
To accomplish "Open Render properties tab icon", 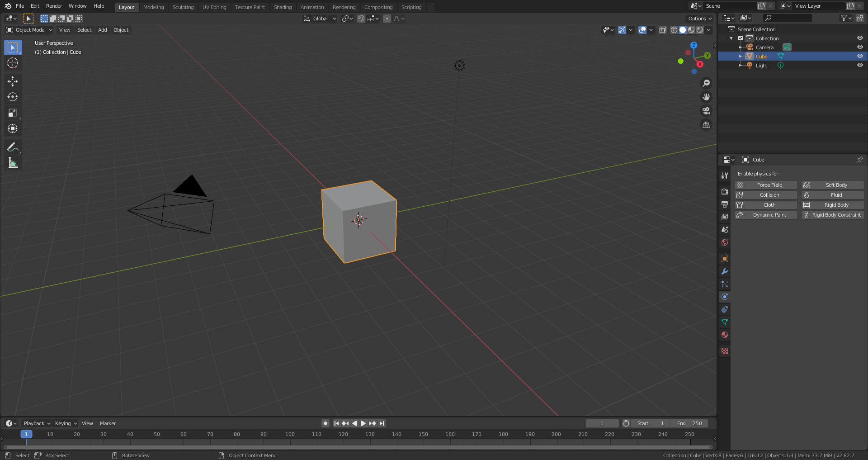I will click(x=725, y=192).
